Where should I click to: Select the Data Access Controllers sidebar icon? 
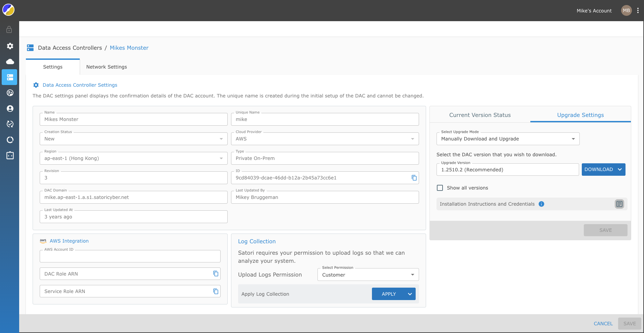point(10,77)
